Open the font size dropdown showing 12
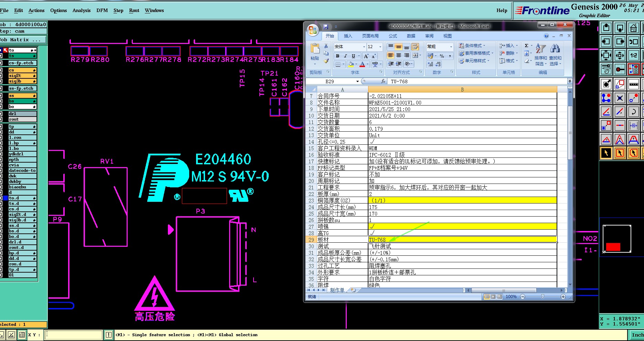The image size is (644, 341). [x=380, y=47]
